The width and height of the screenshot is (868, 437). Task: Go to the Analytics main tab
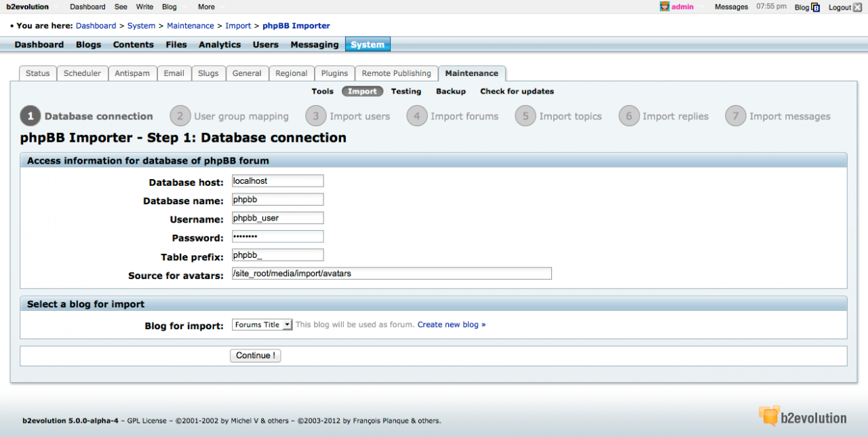pyautogui.click(x=220, y=45)
